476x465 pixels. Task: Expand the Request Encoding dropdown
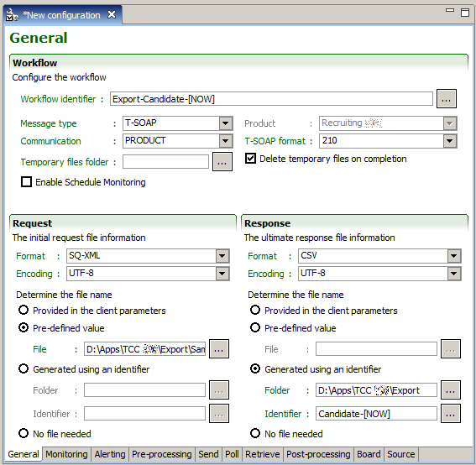222,274
